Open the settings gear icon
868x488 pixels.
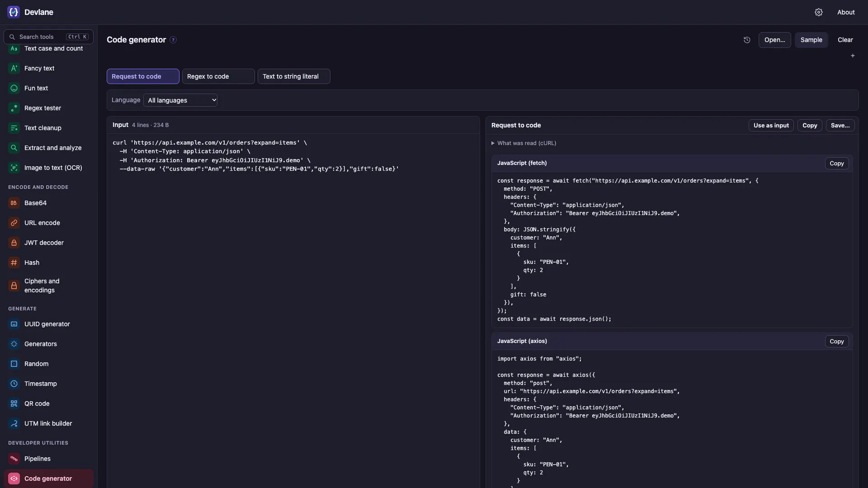point(819,12)
